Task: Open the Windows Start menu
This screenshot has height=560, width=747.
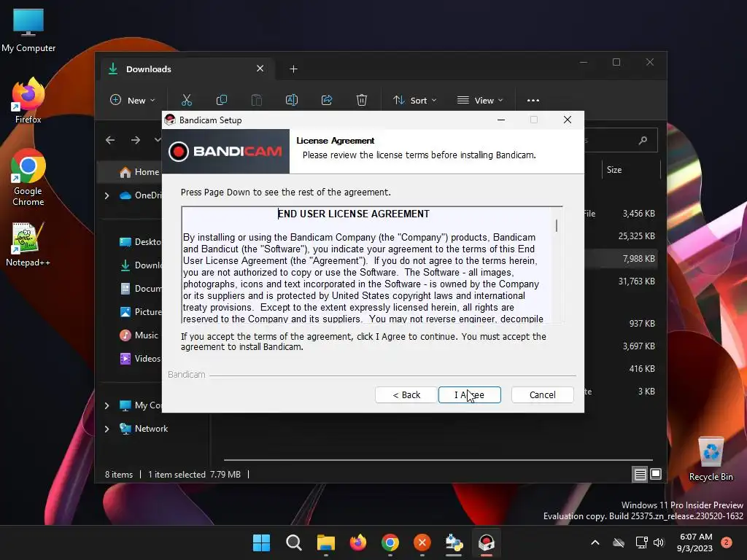Action: coord(261,542)
